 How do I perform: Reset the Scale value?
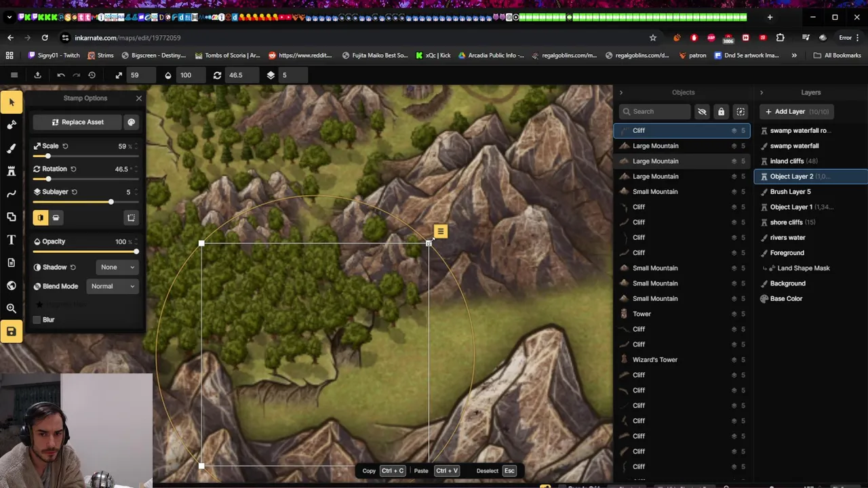pyautogui.click(x=65, y=146)
